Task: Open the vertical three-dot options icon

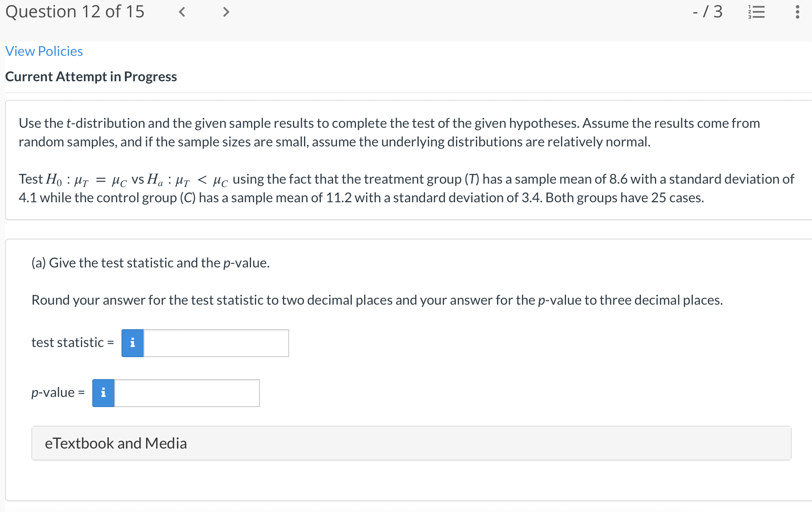Action: (797, 12)
